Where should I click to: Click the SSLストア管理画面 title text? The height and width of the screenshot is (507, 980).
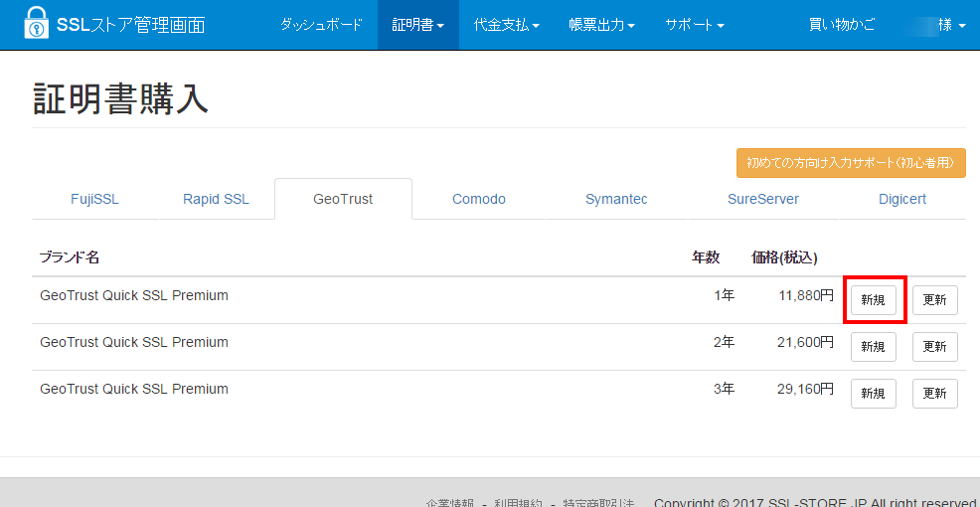[x=130, y=25]
